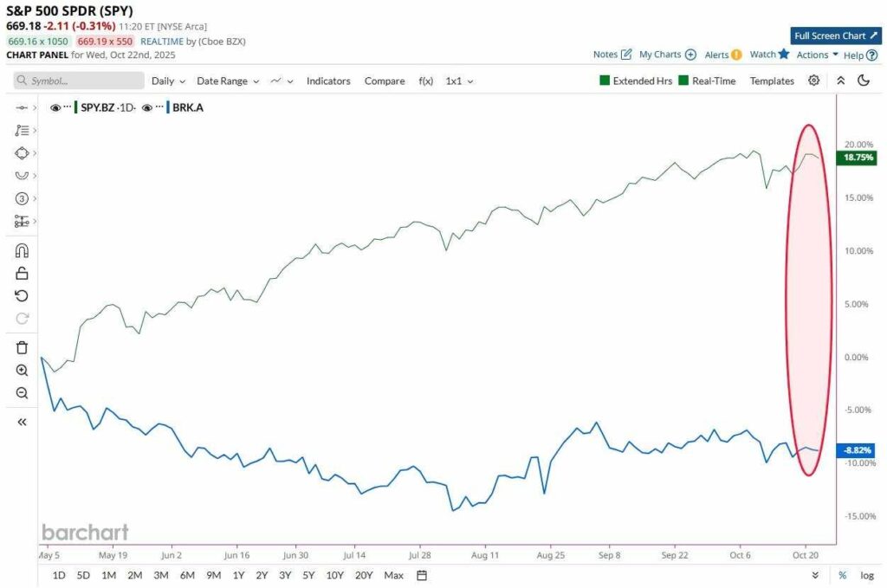The height and width of the screenshot is (588, 887).
Task: Open the Daily interval dropdown
Action: tap(168, 81)
